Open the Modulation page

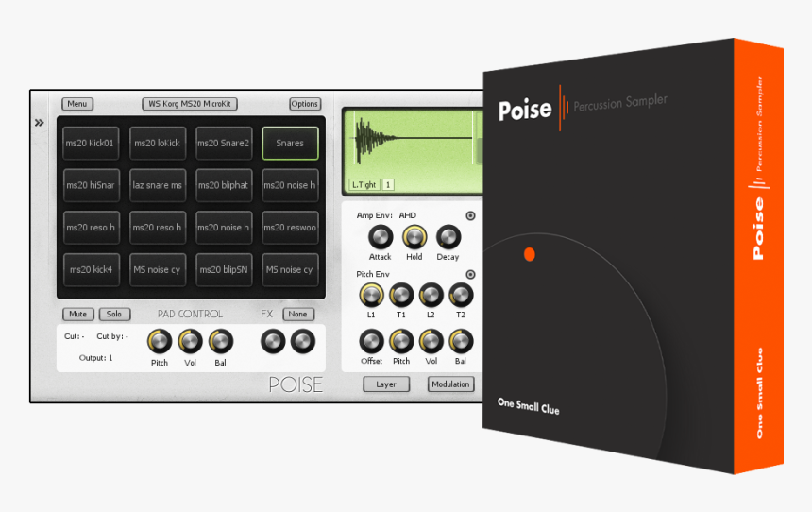[450, 384]
